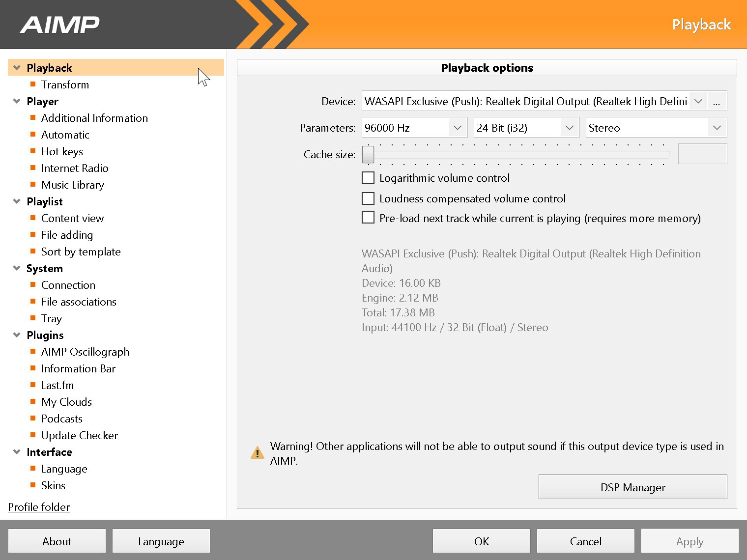The height and width of the screenshot is (560, 747).
Task: Enable pre-load next track option
Action: pyautogui.click(x=368, y=218)
